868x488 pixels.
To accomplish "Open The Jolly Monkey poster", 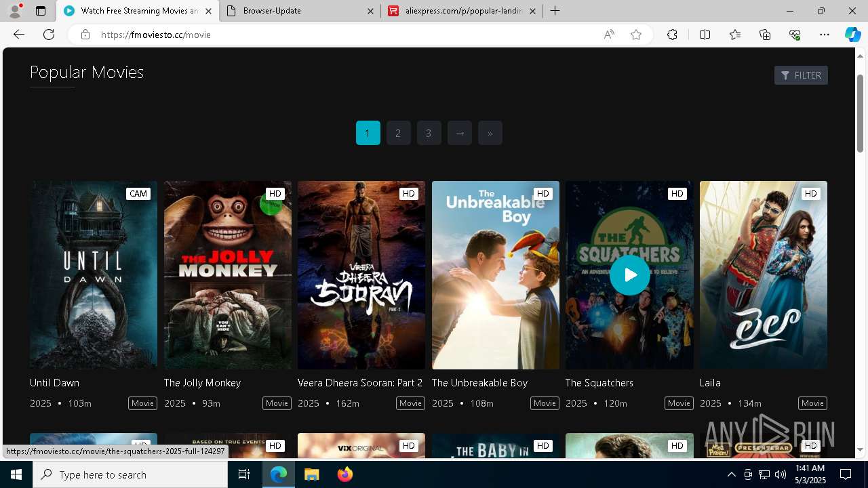I will click(228, 274).
